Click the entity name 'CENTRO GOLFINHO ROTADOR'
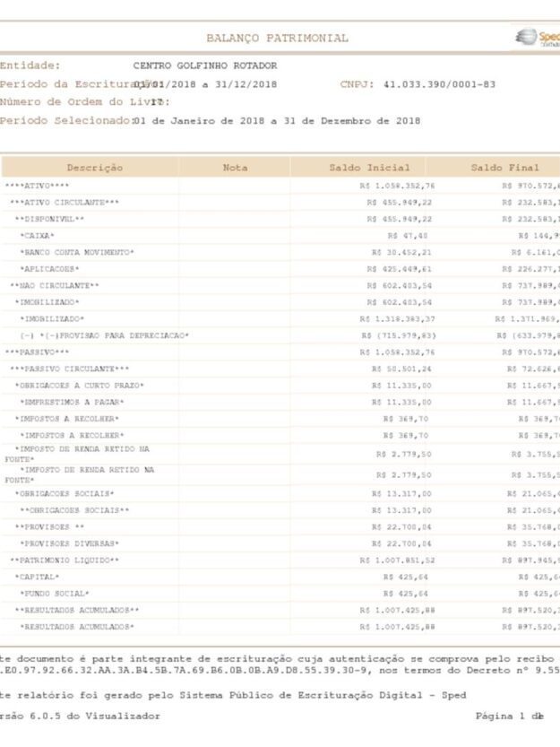560x747 pixels. pyautogui.click(x=205, y=65)
